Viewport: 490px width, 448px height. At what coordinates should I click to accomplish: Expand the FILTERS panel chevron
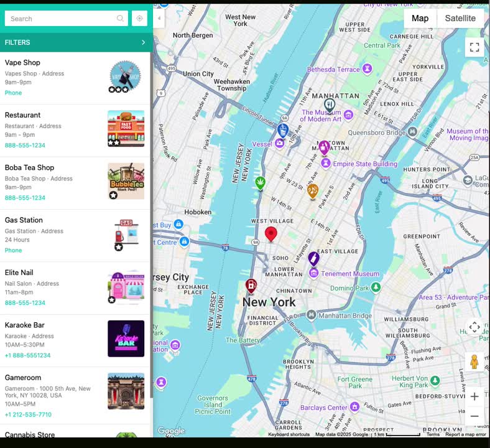(143, 42)
